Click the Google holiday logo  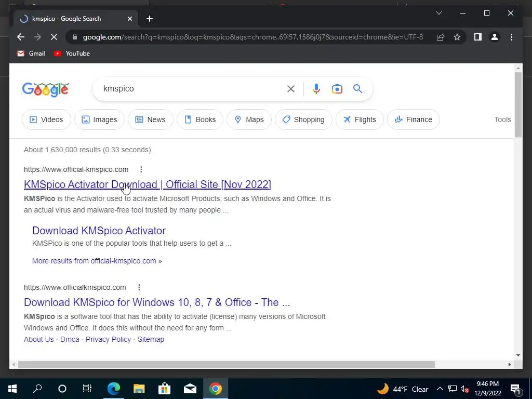point(46,89)
